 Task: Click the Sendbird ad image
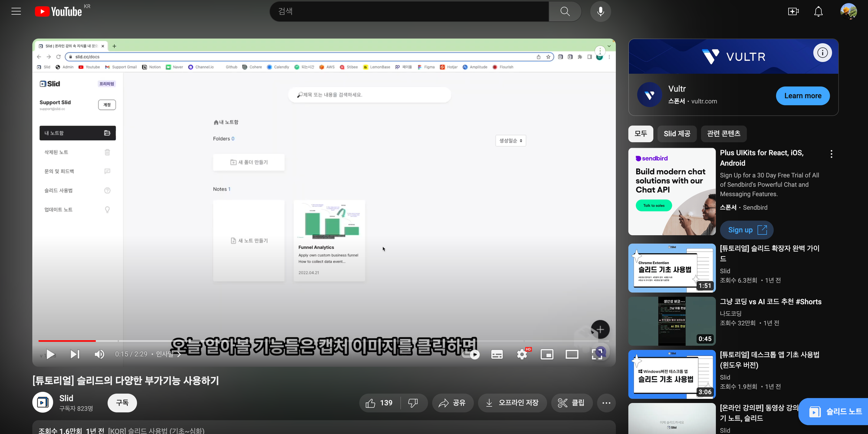coord(672,191)
